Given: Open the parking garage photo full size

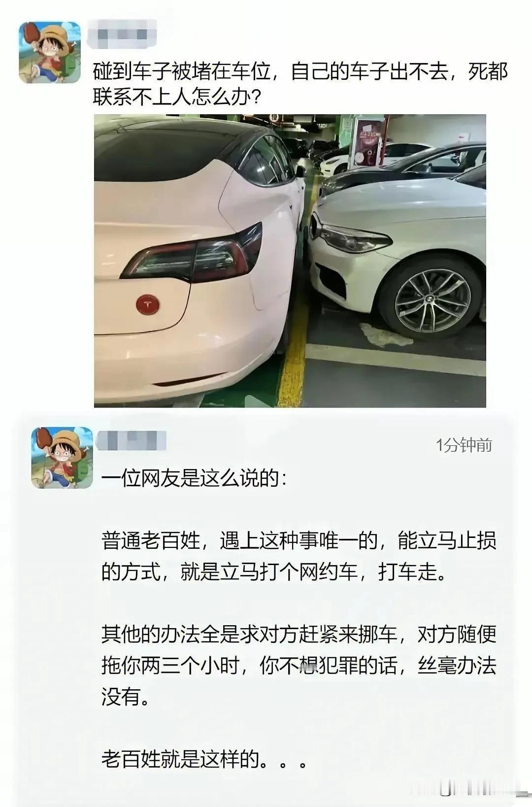Looking at the screenshot, I should click(x=290, y=261).
